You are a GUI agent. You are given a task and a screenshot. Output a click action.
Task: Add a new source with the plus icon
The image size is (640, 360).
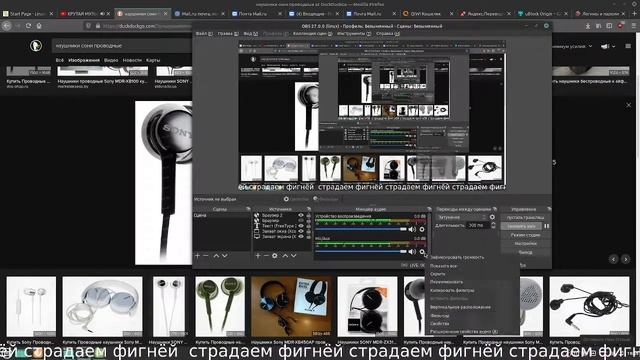(258, 256)
